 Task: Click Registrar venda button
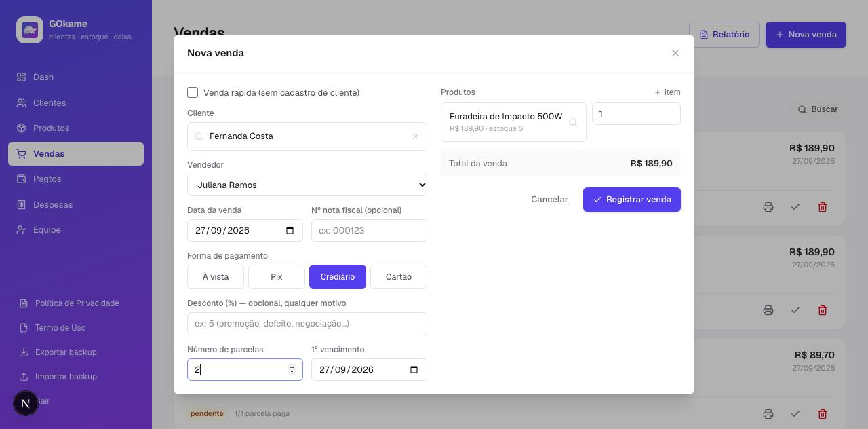pyautogui.click(x=632, y=200)
